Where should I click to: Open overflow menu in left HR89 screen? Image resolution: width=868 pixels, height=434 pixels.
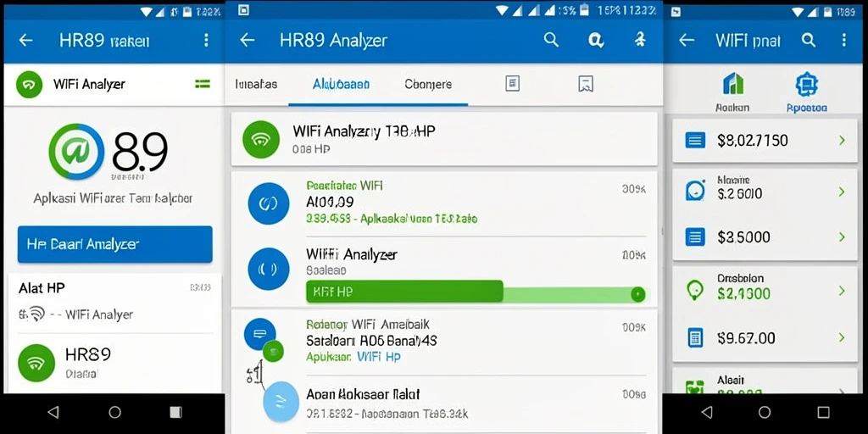(206, 40)
